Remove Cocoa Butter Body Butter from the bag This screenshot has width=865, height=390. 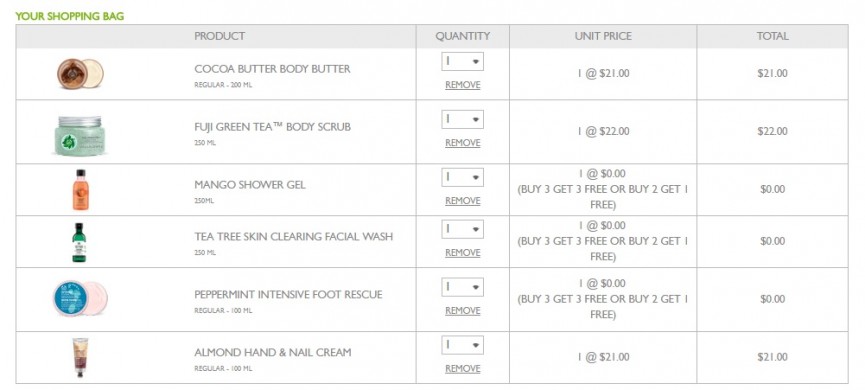click(462, 85)
